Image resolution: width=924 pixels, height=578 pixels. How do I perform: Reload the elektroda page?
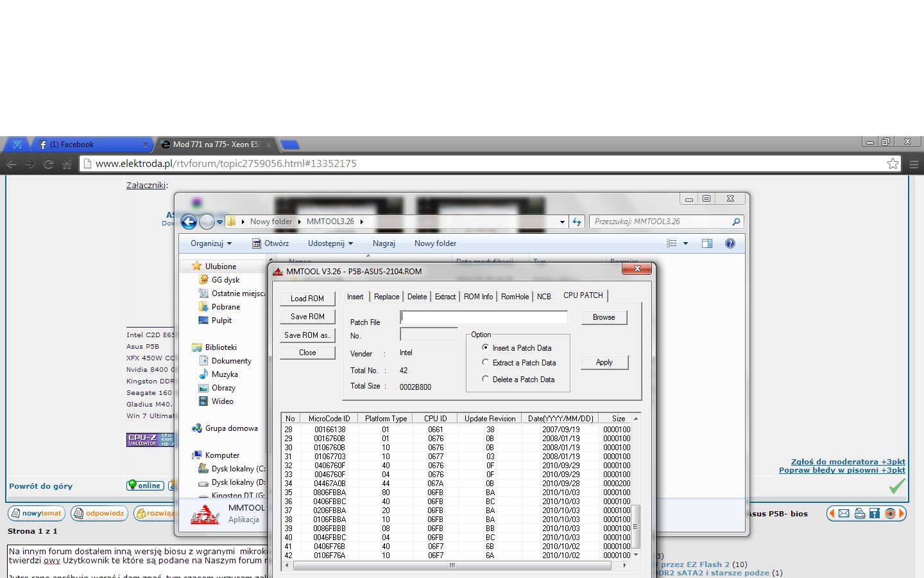(48, 164)
